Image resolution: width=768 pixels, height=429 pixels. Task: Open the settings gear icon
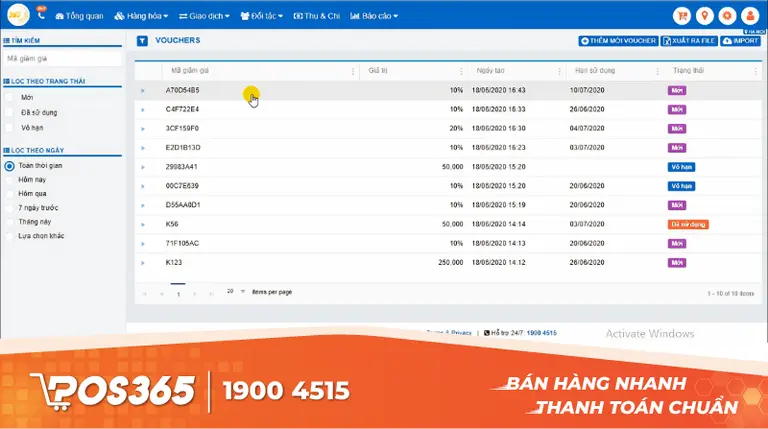pyautogui.click(x=727, y=16)
